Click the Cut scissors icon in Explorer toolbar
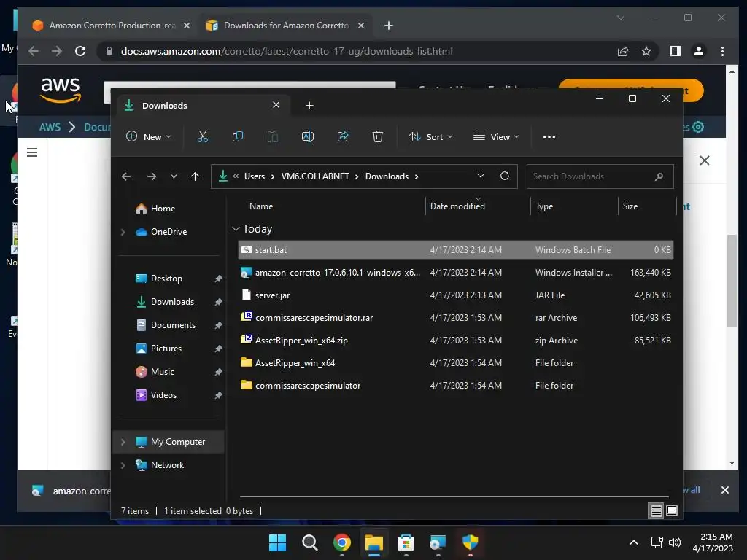747x560 pixels. [x=203, y=136]
